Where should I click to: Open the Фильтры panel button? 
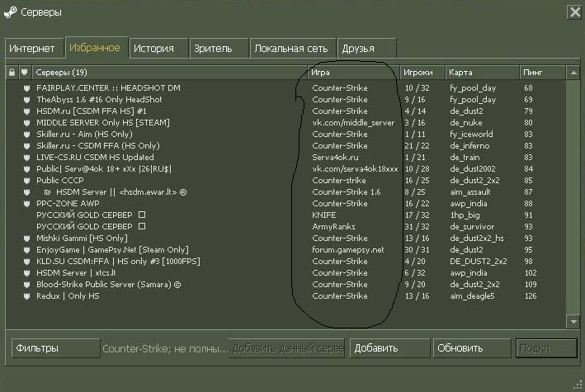tap(55, 348)
